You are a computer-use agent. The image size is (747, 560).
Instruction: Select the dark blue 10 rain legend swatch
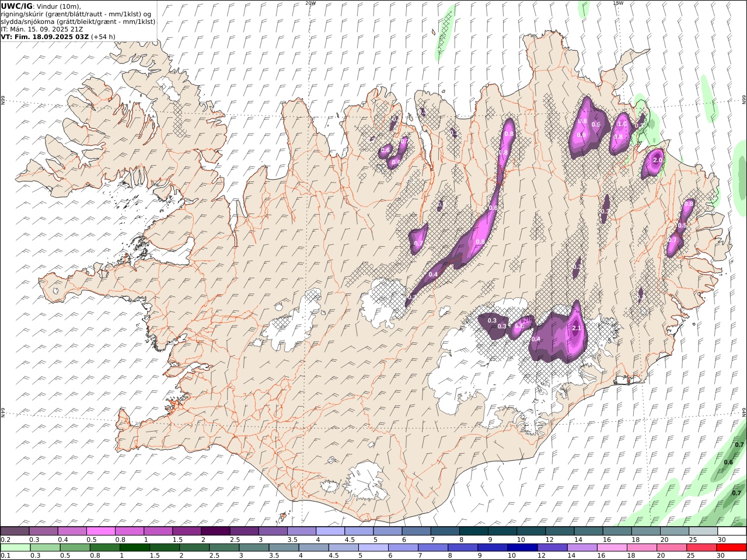522,548
